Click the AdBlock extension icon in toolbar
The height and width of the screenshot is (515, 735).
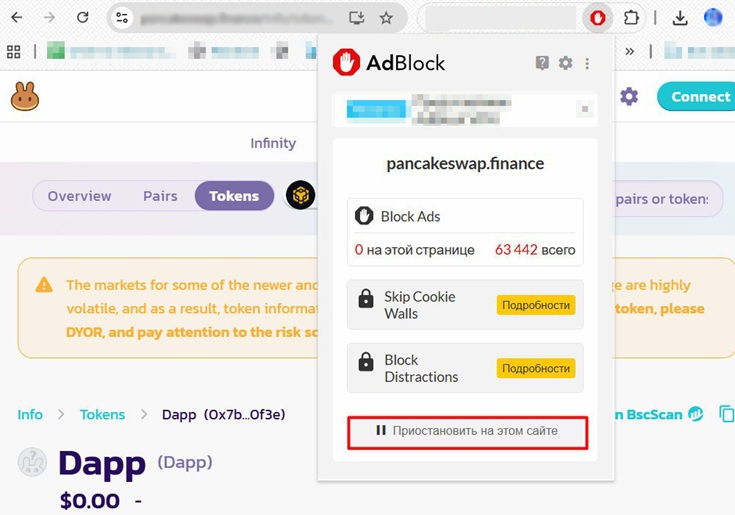[x=597, y=18]
